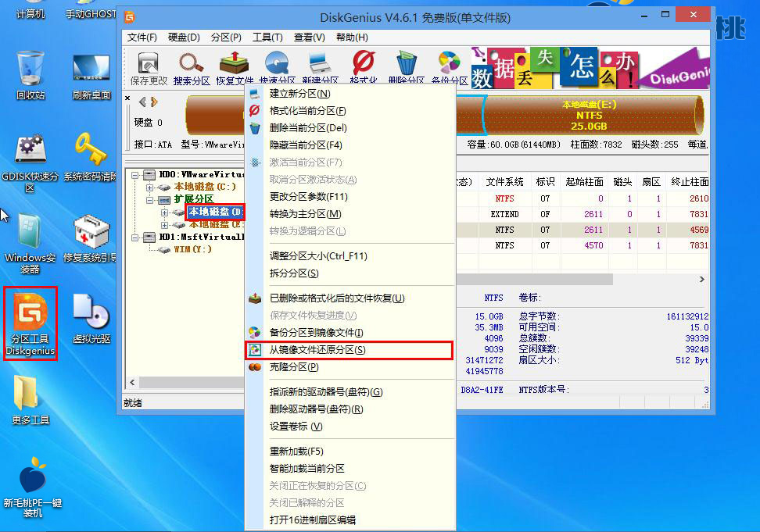Choose 从镜像文件还原分区(S) from context menu

click(x=350, y=350)
